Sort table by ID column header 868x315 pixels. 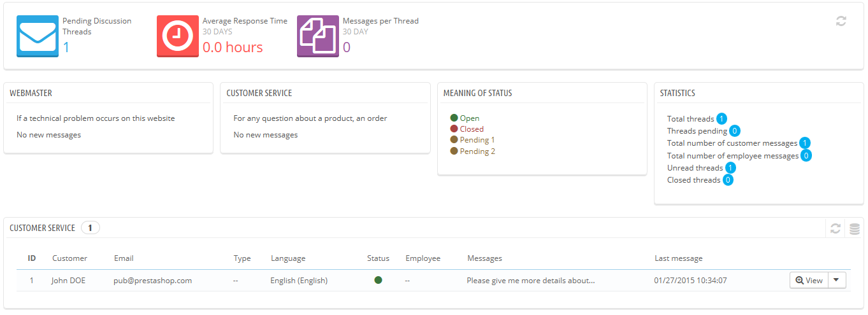(x=32, y=258)
